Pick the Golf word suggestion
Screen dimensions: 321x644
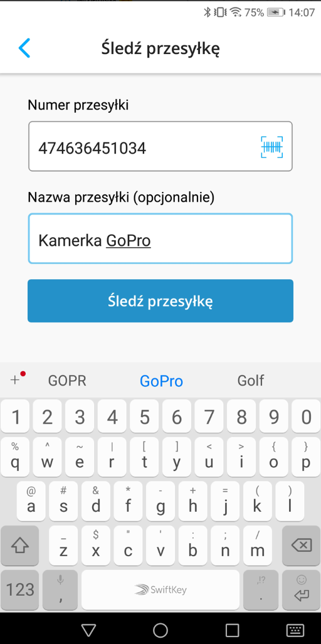point(251,381)
